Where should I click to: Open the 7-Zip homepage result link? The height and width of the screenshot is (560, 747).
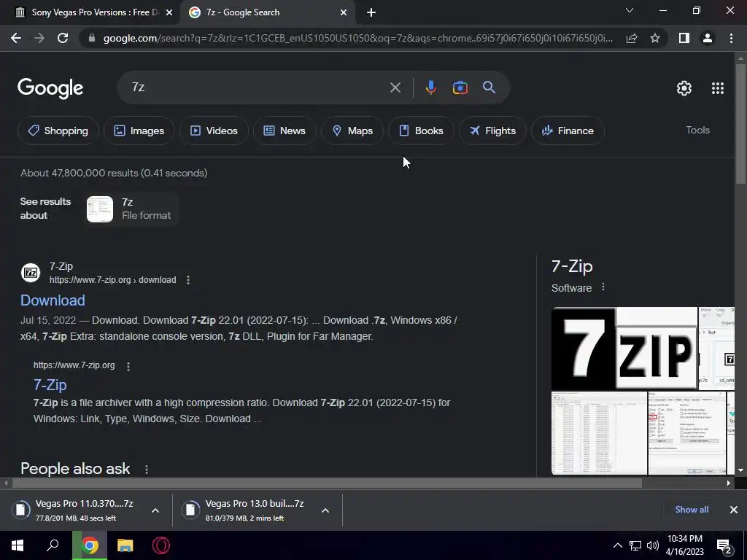click(x=50, y=385)
